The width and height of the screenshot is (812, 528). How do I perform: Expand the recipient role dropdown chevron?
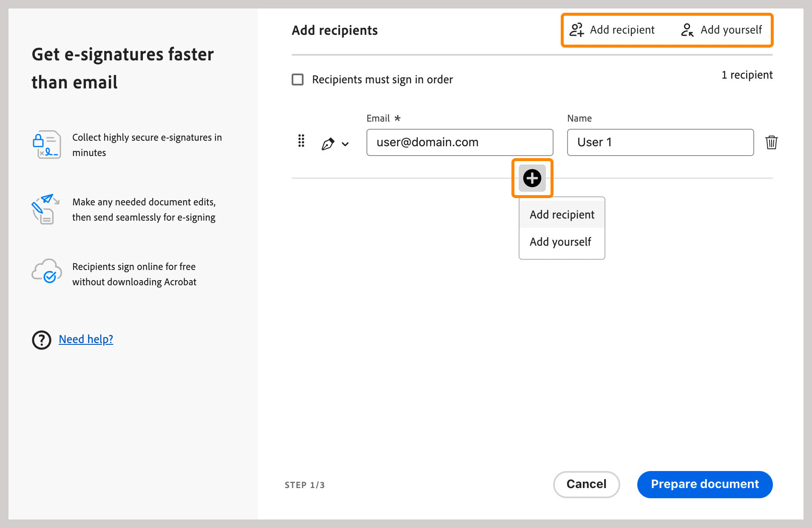point(345,144)
